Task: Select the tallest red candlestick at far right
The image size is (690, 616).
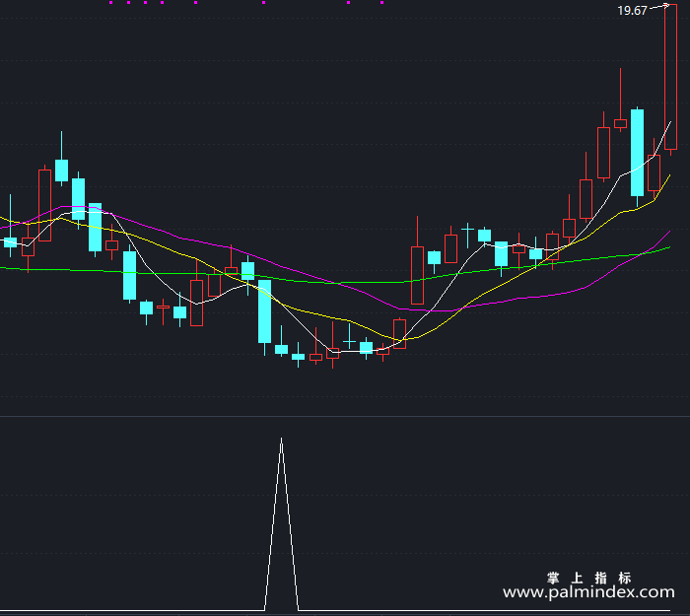Action: tap(670, 77)
